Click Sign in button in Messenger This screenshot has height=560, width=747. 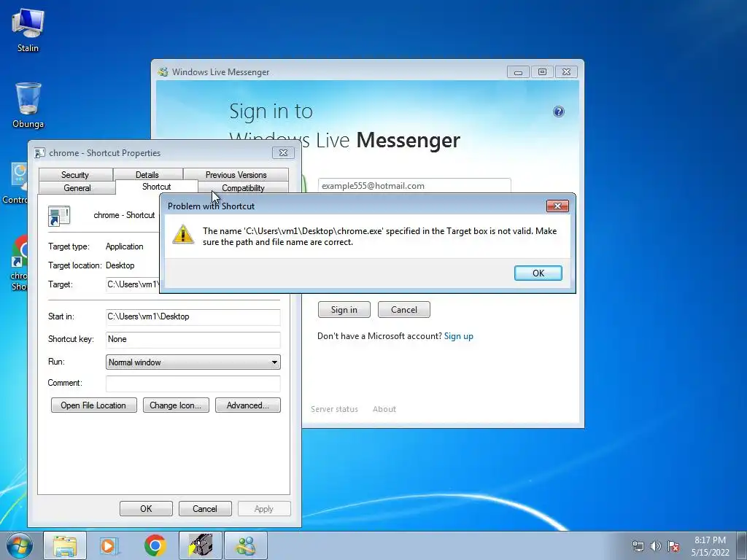(344, 309)
